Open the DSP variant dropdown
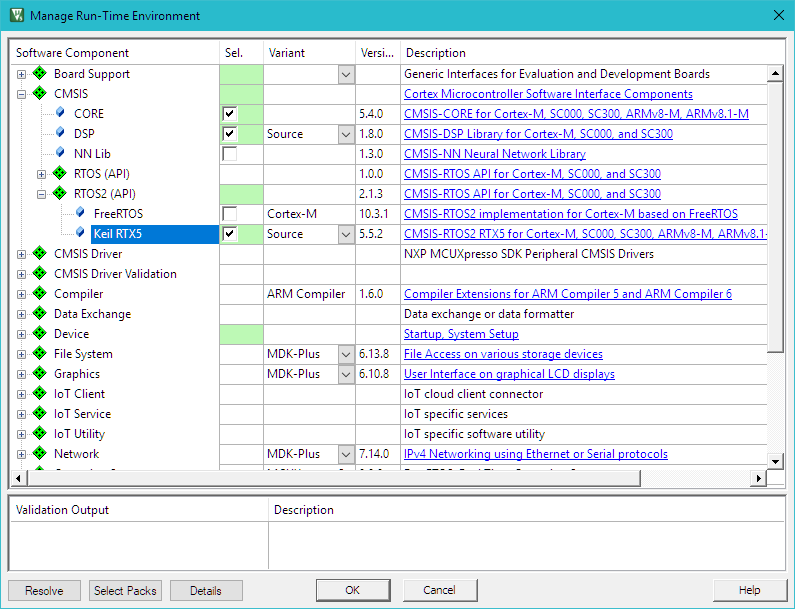Image resolution: width=795 pixels, height=609 pixels. tap(346, 134)
